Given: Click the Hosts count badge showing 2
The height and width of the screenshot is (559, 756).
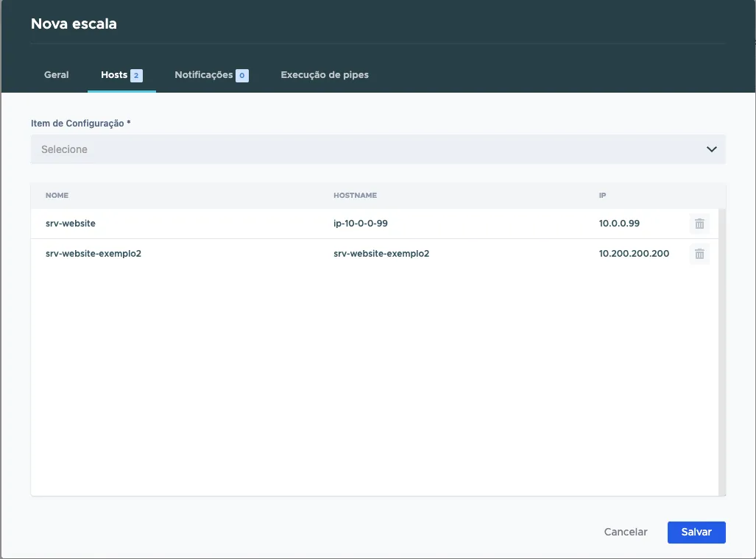Looking at the screenshot, I should (x=136, y=76).
